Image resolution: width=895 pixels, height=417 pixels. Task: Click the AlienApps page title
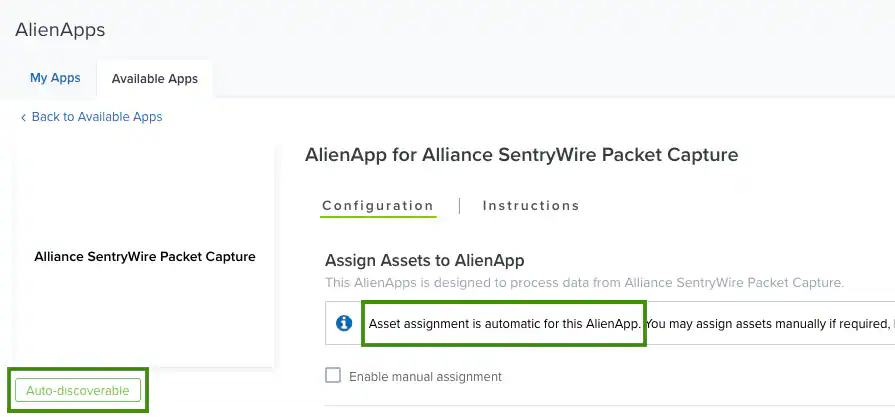(60, 30)
